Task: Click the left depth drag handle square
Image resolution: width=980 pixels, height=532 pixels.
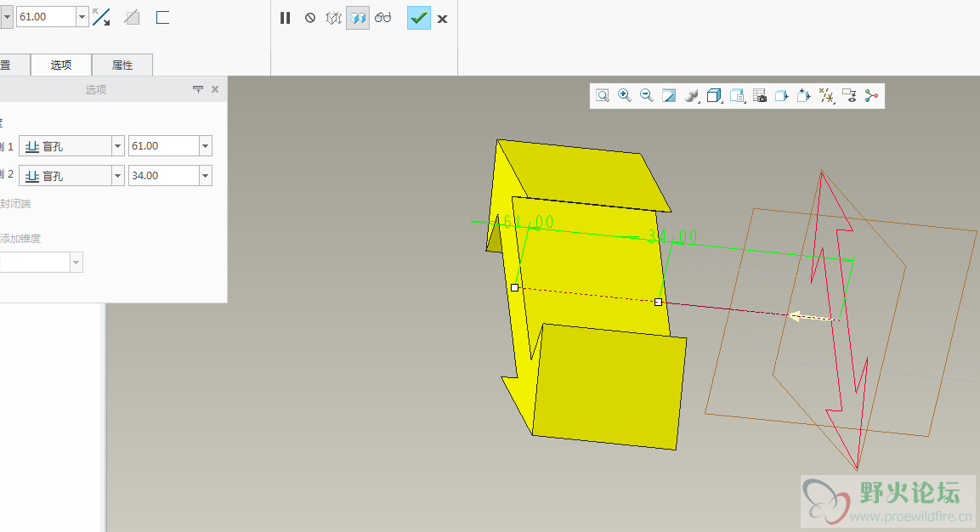Action: pos(514,287)
